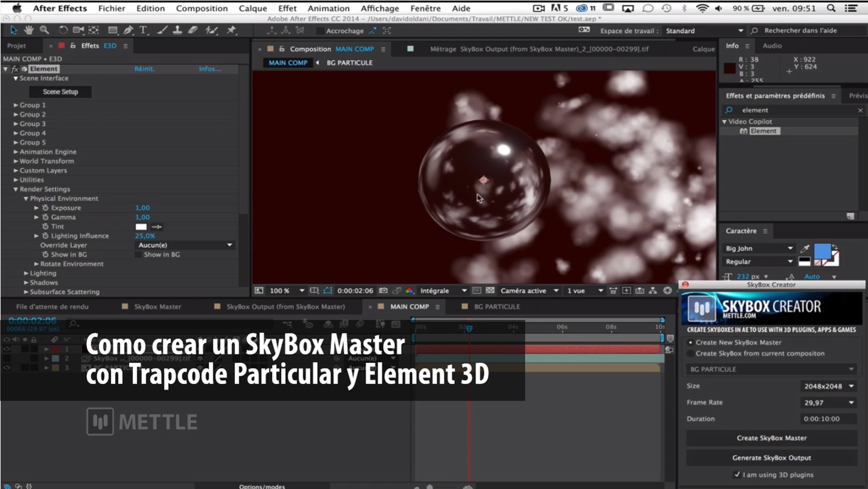Open the Intégrale resolution dropdown
The image size is (868, 489).
(443, 291)
